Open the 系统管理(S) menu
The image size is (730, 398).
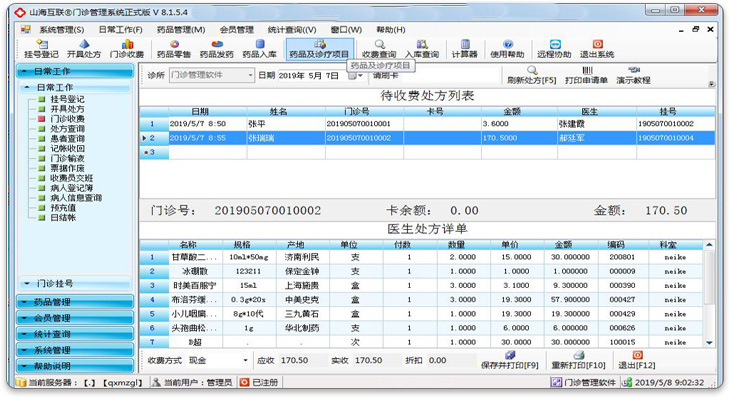61,30
